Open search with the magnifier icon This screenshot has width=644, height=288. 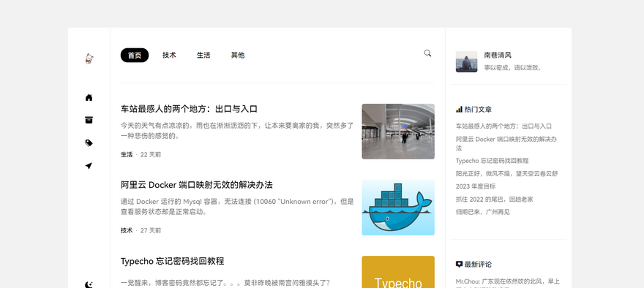point(427,53)
